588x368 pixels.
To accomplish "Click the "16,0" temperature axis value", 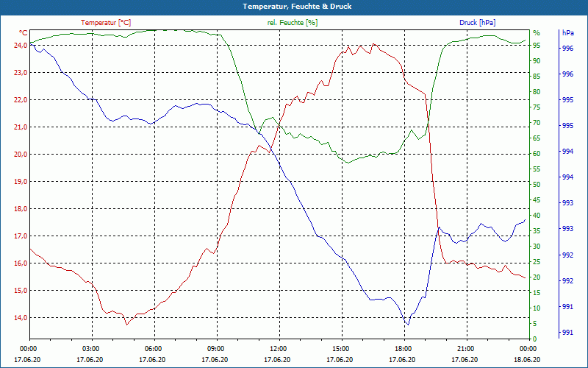I will [x=21, y=263].
